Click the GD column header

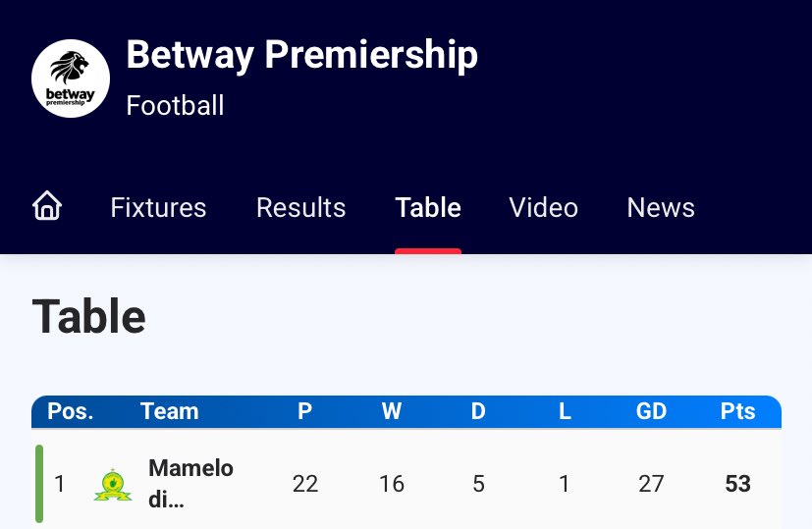651,411
